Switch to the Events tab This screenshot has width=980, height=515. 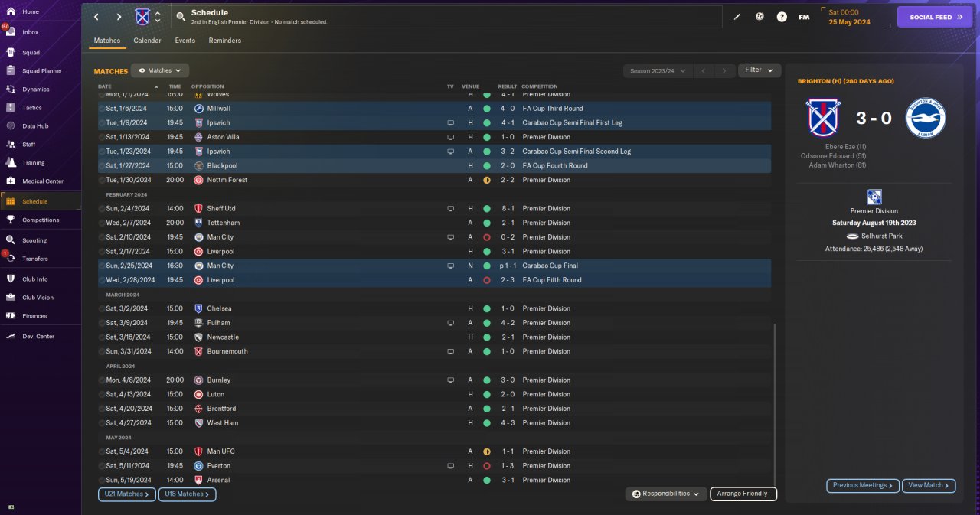tap(185, 41)
